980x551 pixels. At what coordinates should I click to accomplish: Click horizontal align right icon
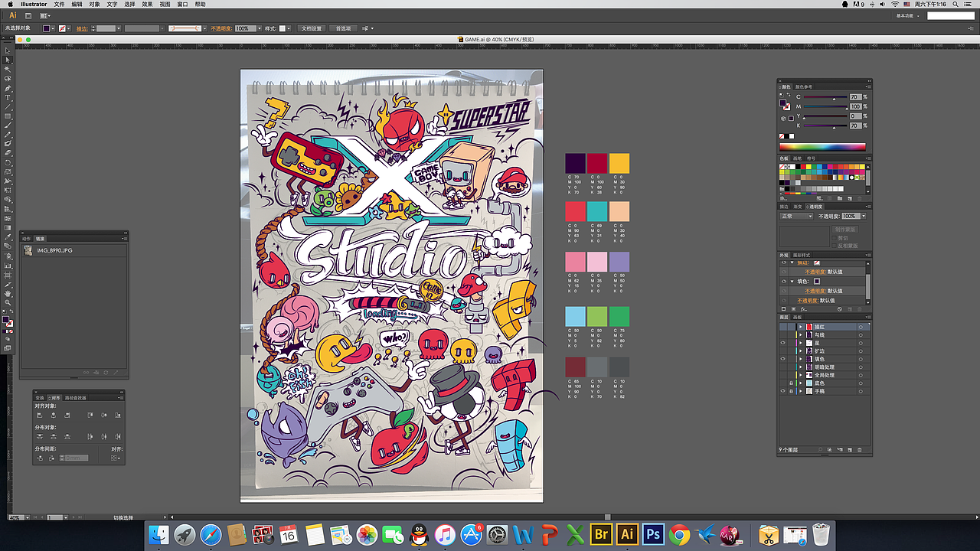coord(67,415)
